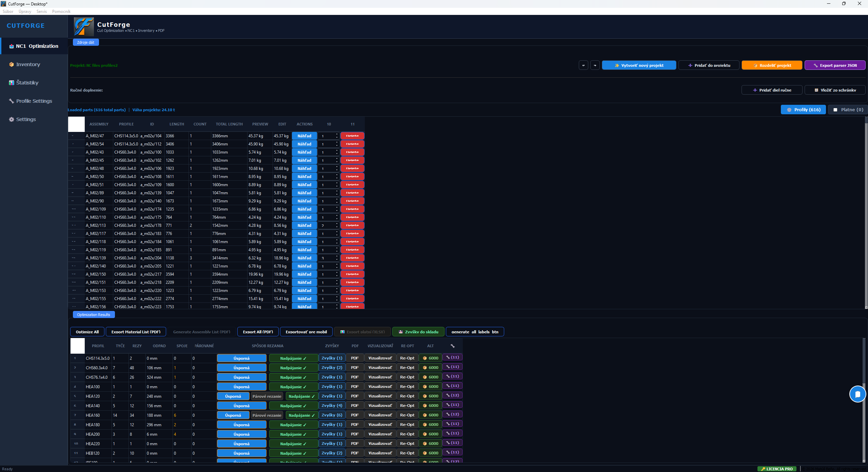Click the undo arrow button
Screen dimensions: 868x472
(583, 65)
